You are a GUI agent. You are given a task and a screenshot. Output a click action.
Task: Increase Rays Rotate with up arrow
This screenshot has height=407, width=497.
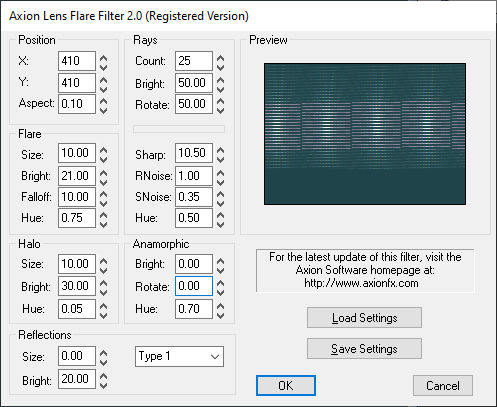220,101
